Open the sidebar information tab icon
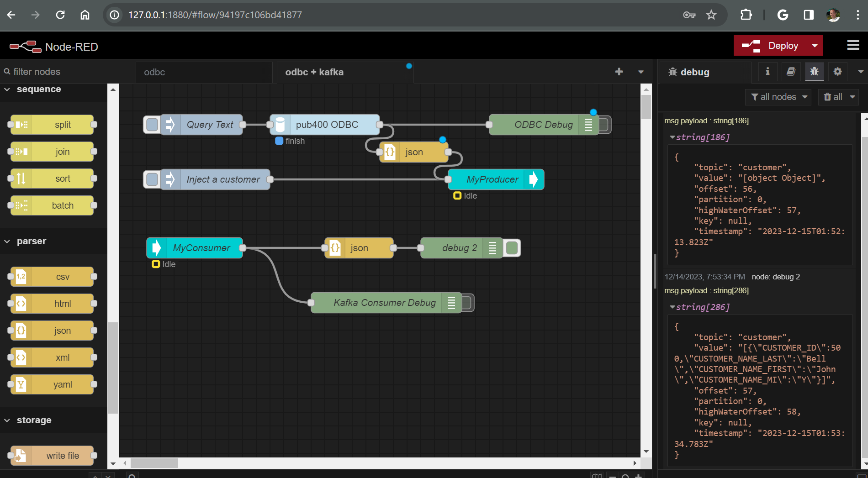The width and height of the screenshot is (868, 478). pyautogui.click(x=767, y=72)
